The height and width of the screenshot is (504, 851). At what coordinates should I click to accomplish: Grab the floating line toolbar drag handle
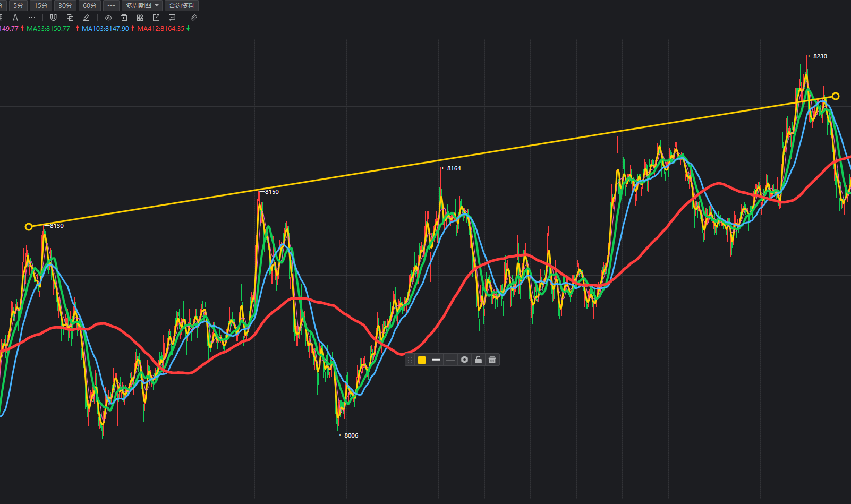click(x=410, y=360)
